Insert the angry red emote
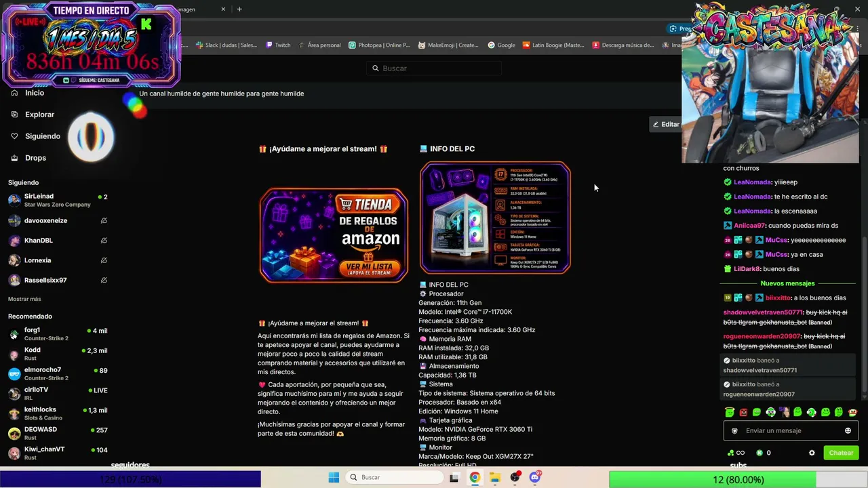 coord(743,412)
